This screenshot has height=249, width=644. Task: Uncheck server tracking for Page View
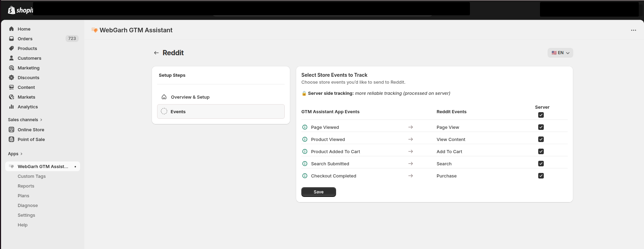[x=541, y=127]
